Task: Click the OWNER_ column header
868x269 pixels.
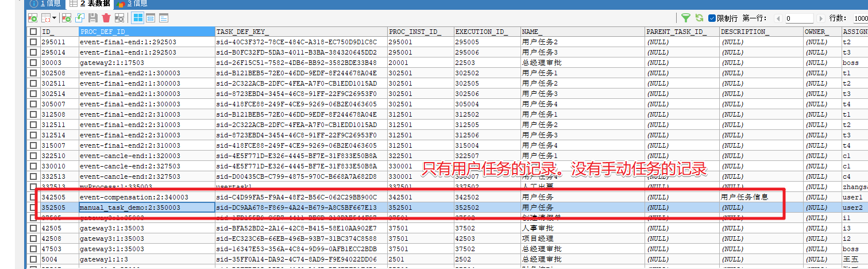Action: [823, 32]
